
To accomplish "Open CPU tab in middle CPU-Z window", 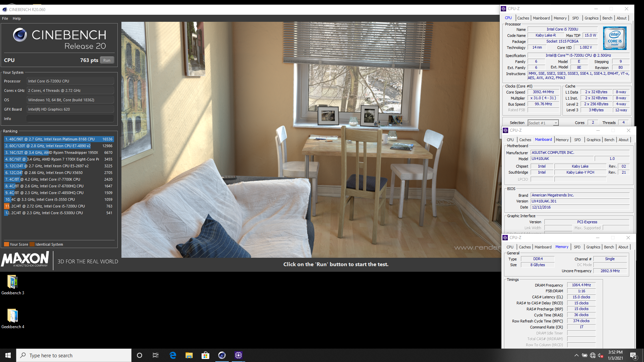I will 510,140.
